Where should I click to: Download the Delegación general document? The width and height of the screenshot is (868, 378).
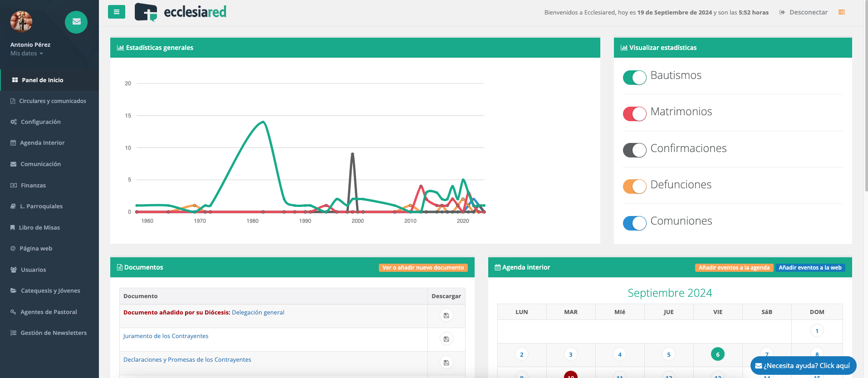coord(446,315)
